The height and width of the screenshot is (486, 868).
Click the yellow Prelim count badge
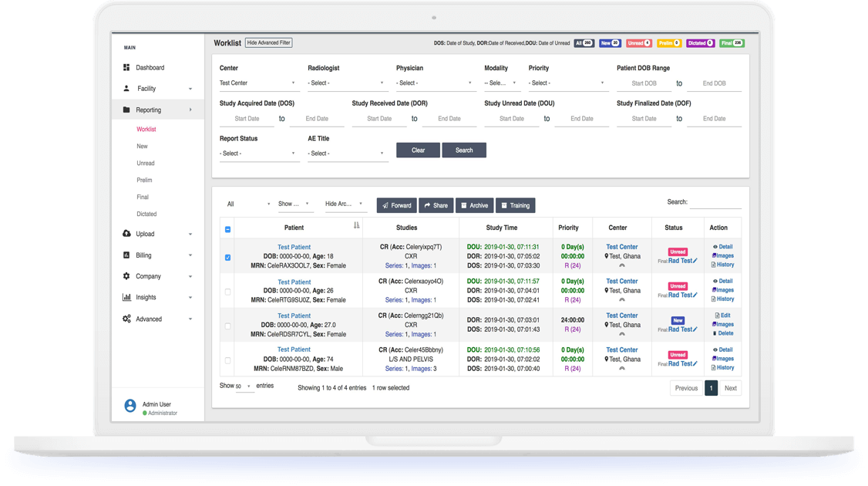(669, 43)
